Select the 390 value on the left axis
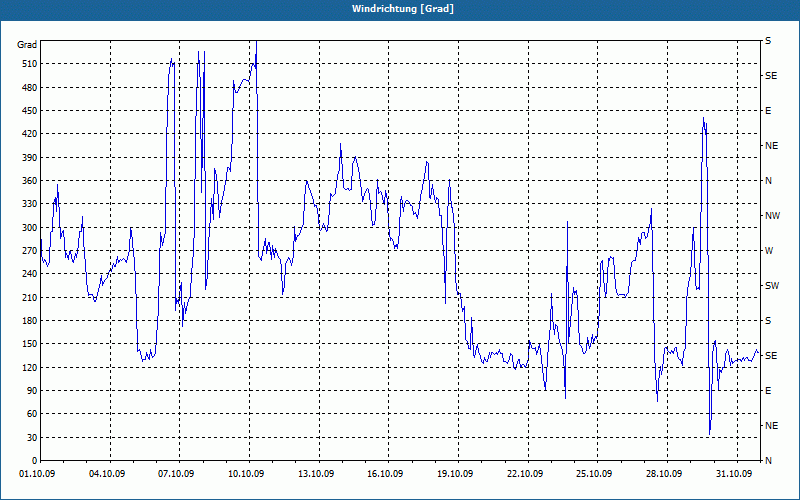Viewport: 800px width, 500px height. (x=30, y=158)
